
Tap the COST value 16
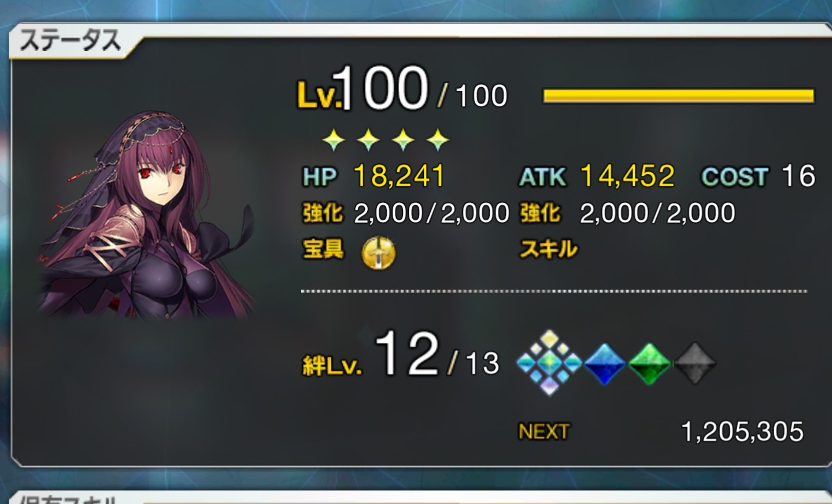click(x=798, y=176)
